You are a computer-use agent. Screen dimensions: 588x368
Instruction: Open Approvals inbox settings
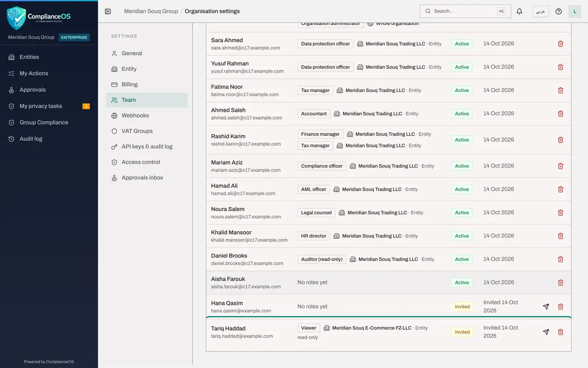pyautogui.click(x=147, y=178)
